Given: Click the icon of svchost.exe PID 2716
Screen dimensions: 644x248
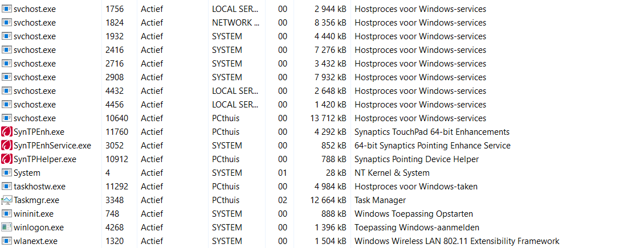Looking at the screenshot, I should pos(7,64).
